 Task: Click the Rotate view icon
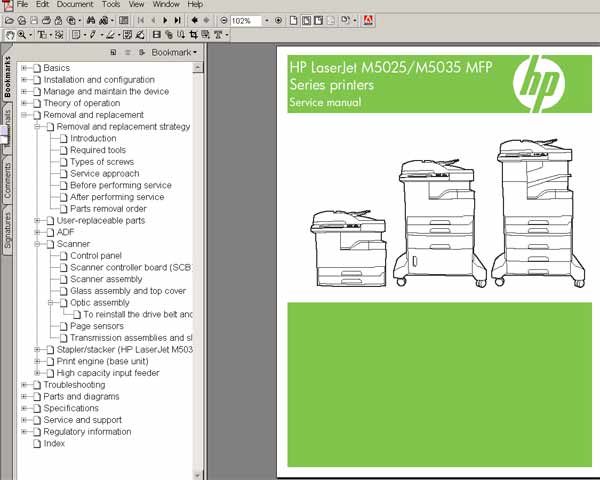(x=345, y=20)
